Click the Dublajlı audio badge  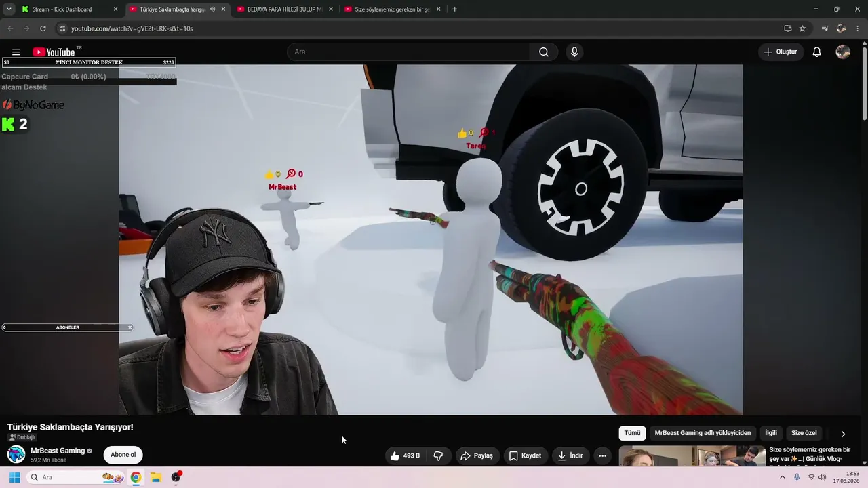(22, 437)
